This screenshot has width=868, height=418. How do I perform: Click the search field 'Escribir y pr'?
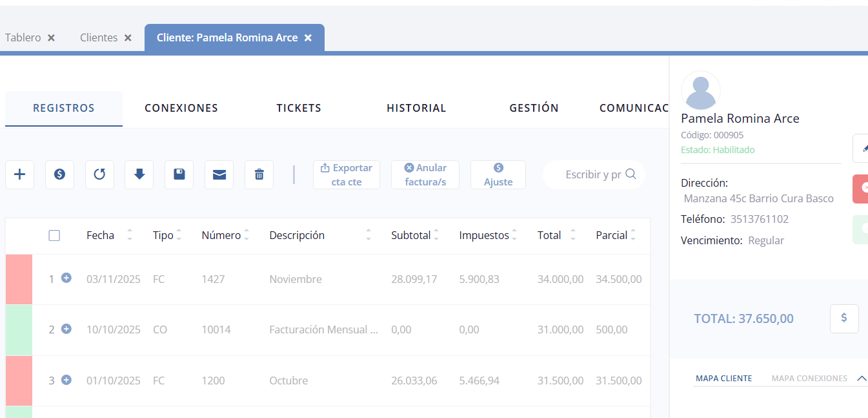coord(592,174)
